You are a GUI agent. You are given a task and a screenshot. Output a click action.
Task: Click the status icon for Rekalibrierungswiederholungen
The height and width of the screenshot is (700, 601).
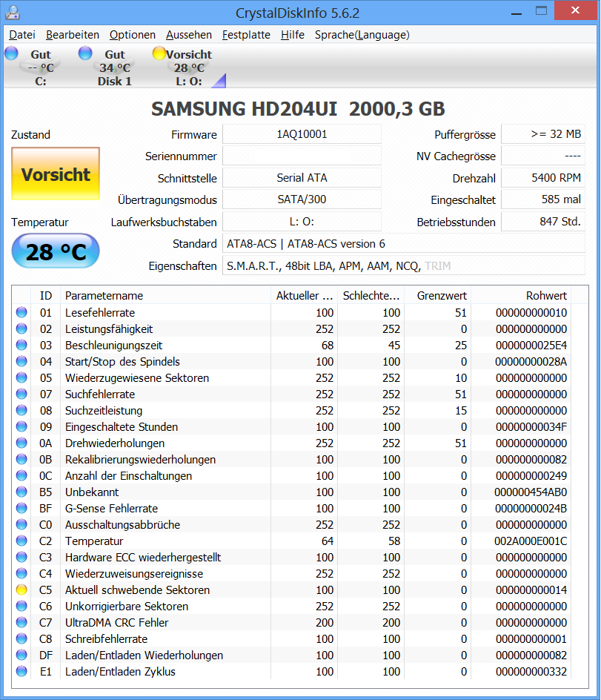[21, 460]
